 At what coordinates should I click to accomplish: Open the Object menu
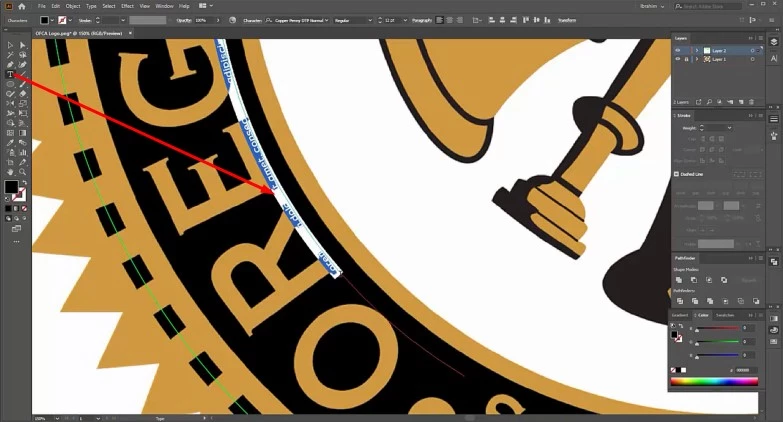point(73,6)
